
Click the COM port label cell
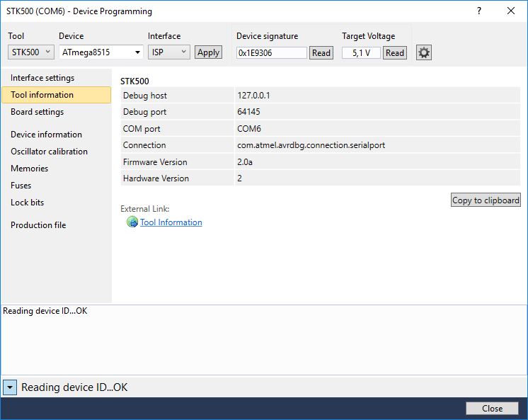(177, 128)
